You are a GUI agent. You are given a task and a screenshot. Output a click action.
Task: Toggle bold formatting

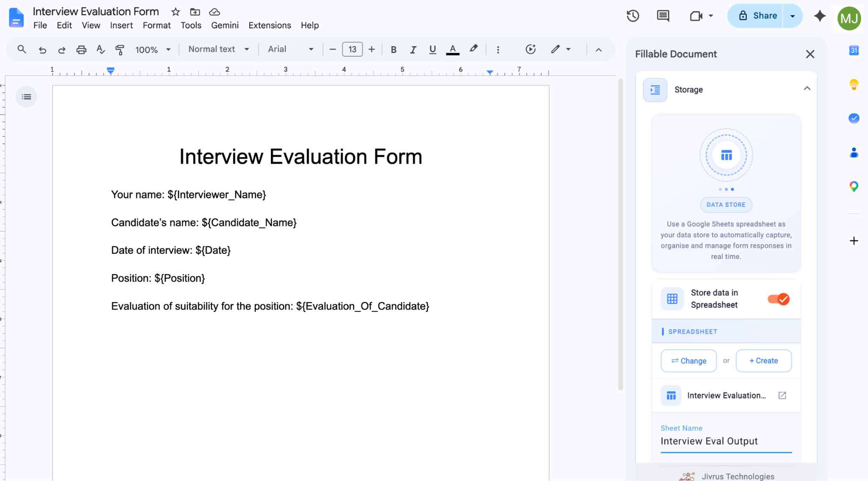[x=393, y=50]
